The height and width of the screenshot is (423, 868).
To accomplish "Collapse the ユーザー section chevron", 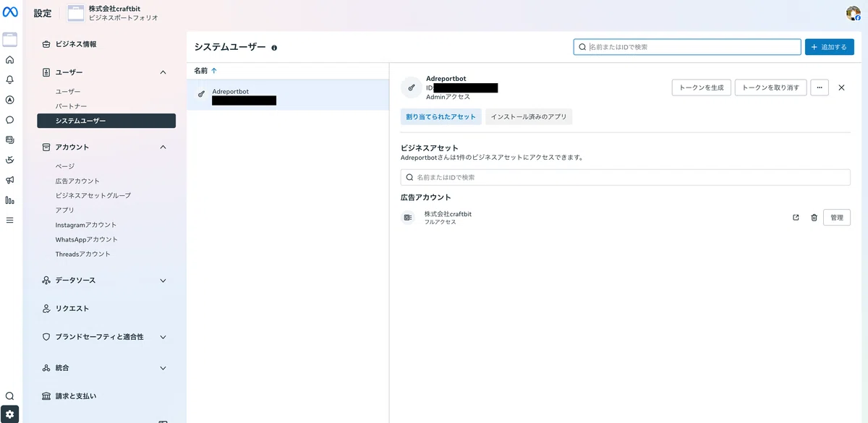I will click(163, 72).
